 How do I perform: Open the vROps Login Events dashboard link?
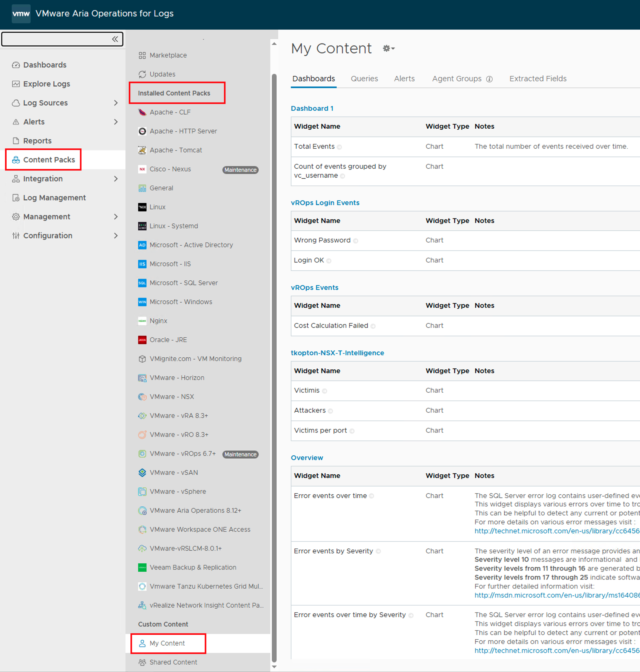click(325, 203)
